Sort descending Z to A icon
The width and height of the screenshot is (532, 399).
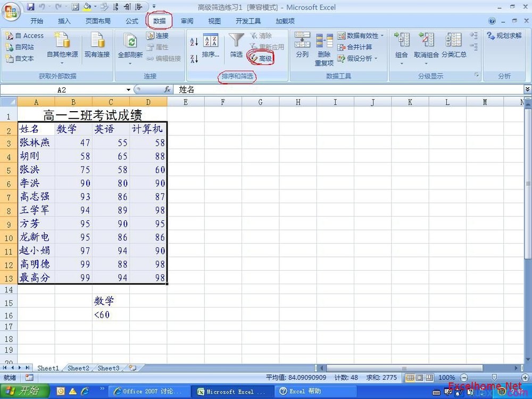tap(194, 59)
